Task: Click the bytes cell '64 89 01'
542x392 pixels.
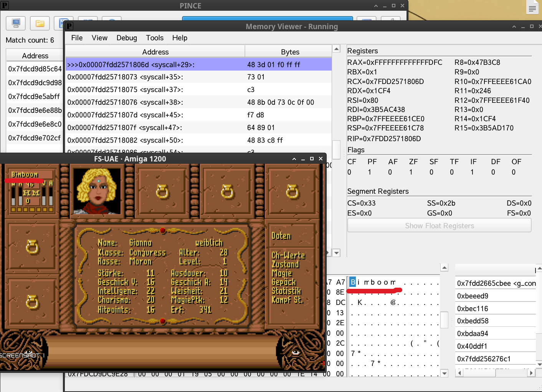Action: (x=261, y=128)
